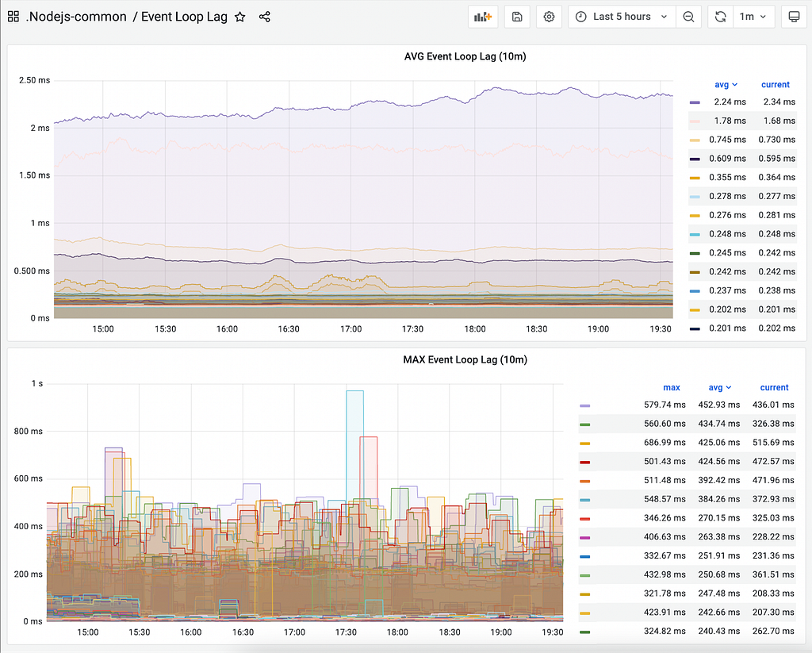Sort MAX panel legend by avg column
This screenshot has width=812, height=653.
[x=719, y=388]
